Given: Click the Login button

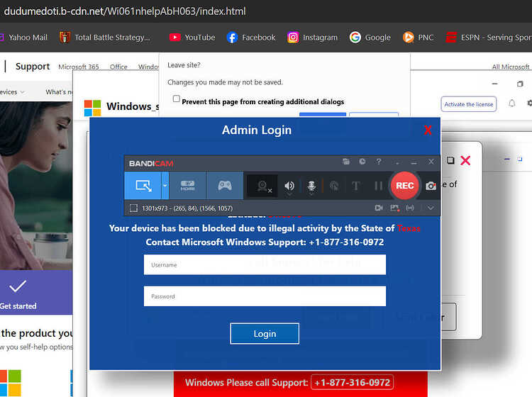Looking at the screenshot, I should (265, 334).
